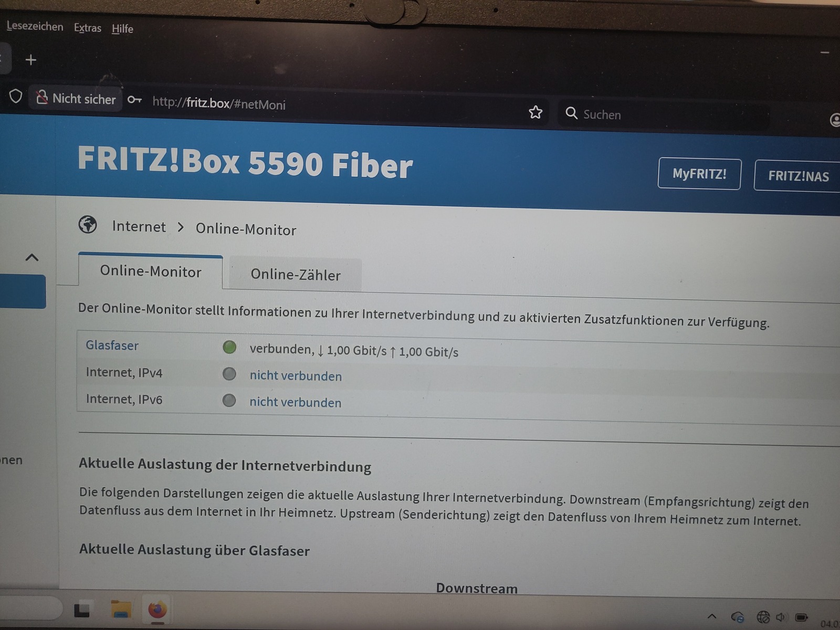Open the Extras menu

pyautogui.click(x=88, y=28)
